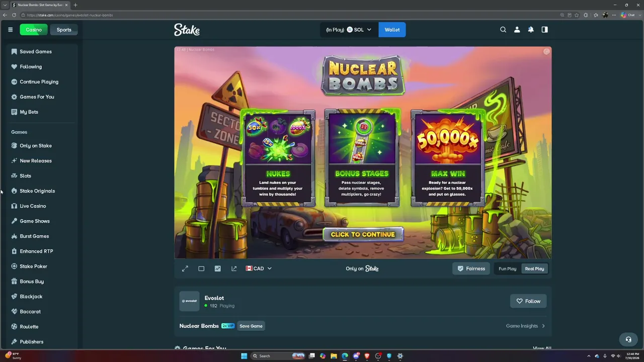This screenshot has width=644, height=362.
Task: Open Brave browser from taskbar
Action: coord(367,356)
